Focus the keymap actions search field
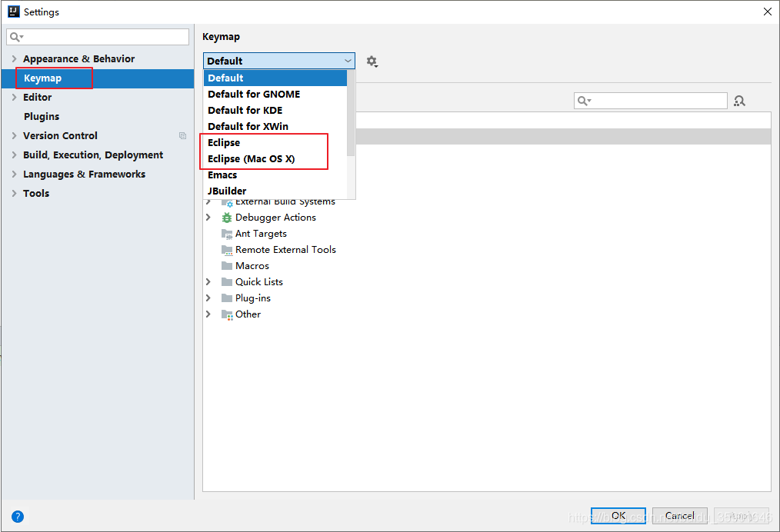 pyautogui.click(x=651, y=101)
